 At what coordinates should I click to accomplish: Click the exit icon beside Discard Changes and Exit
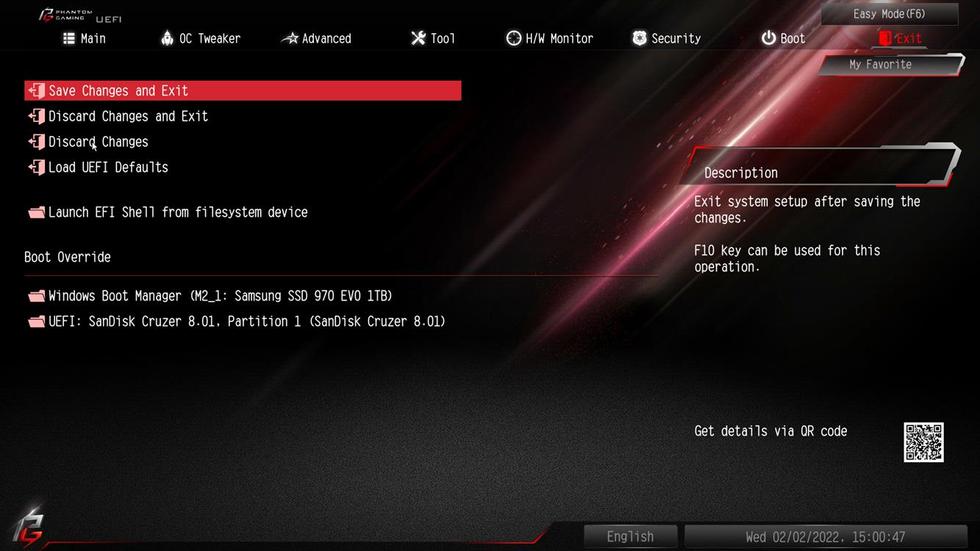(x=36, y=116)
